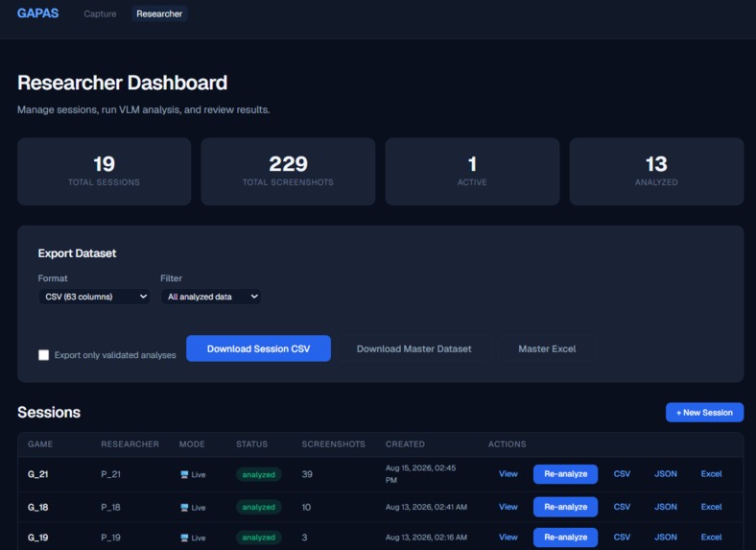This screenshot has height=550, width=756.
Task: Click the Total Screenshots stat card
Action: 288,172
